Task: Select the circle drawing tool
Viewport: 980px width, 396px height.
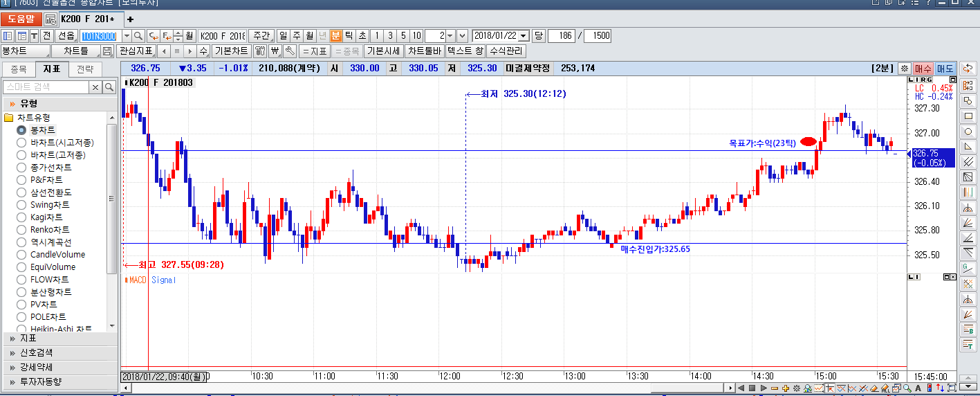Action: (x=968, y=132)
